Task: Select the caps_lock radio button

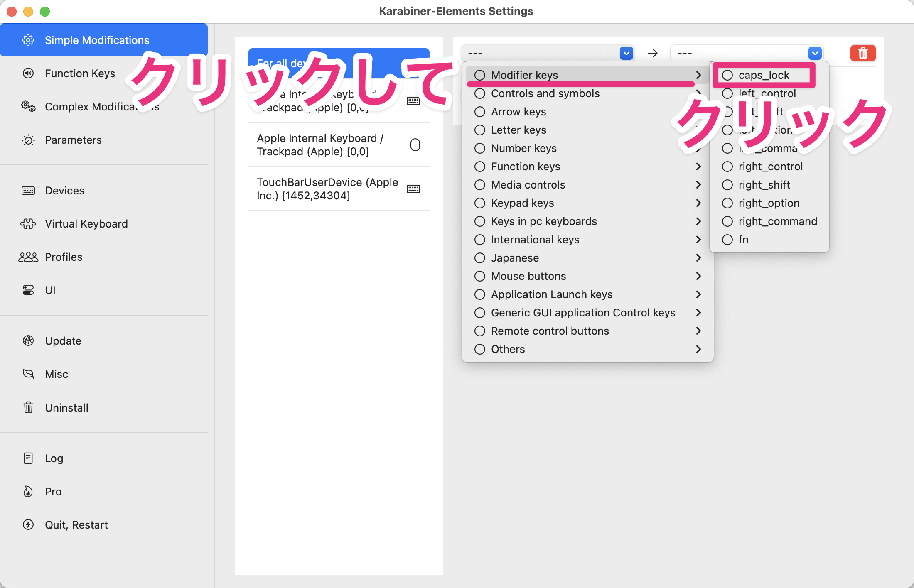Action: coord(727,75)
